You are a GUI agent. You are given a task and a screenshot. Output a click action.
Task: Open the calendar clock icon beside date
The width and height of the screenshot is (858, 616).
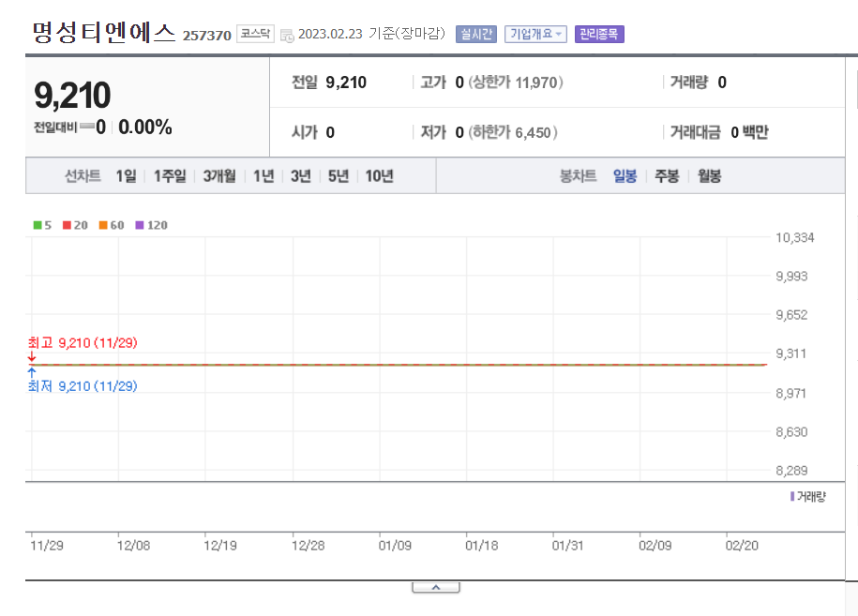click(x=287, y=36)
